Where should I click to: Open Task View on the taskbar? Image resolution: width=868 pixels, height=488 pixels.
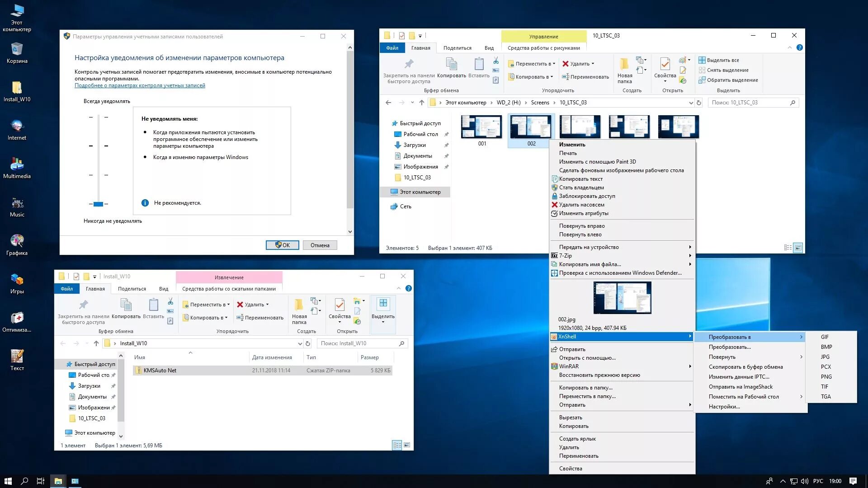40,481
